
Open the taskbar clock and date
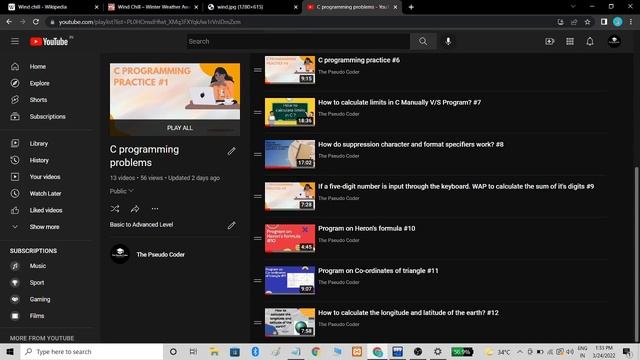(604, 351)
